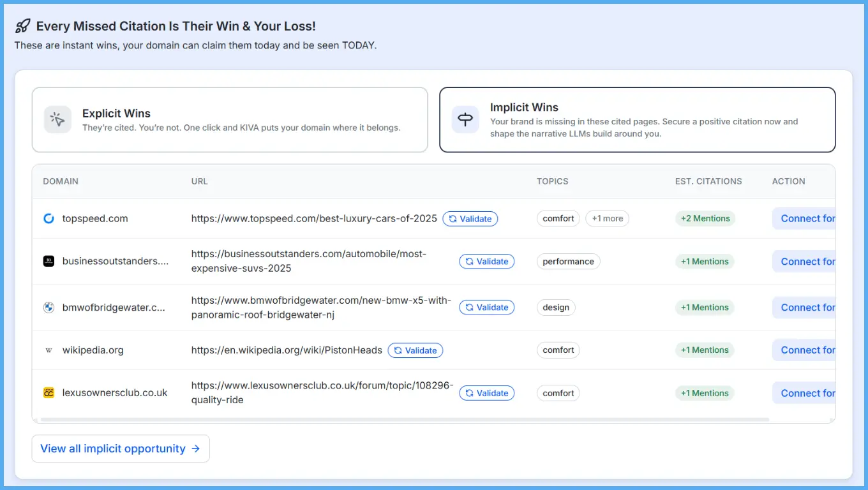Select the Explicit Wins card

(x=230, y=119)
